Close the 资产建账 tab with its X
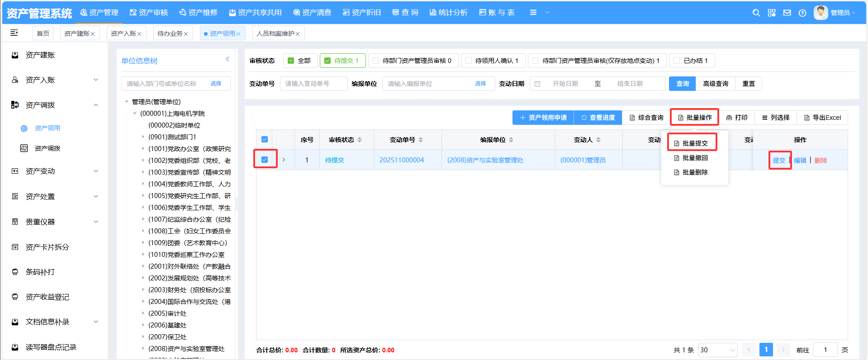 (x=93, y=34)
